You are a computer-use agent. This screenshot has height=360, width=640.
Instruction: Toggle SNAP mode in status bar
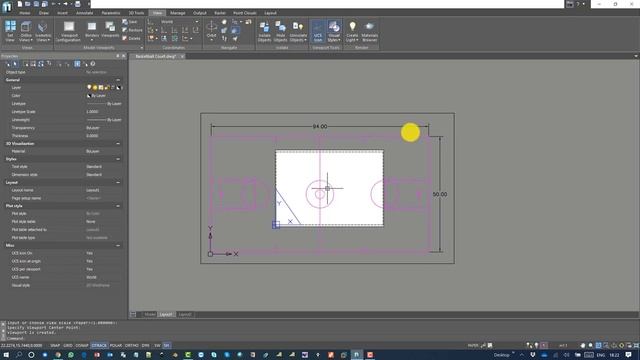click(55, 346)
